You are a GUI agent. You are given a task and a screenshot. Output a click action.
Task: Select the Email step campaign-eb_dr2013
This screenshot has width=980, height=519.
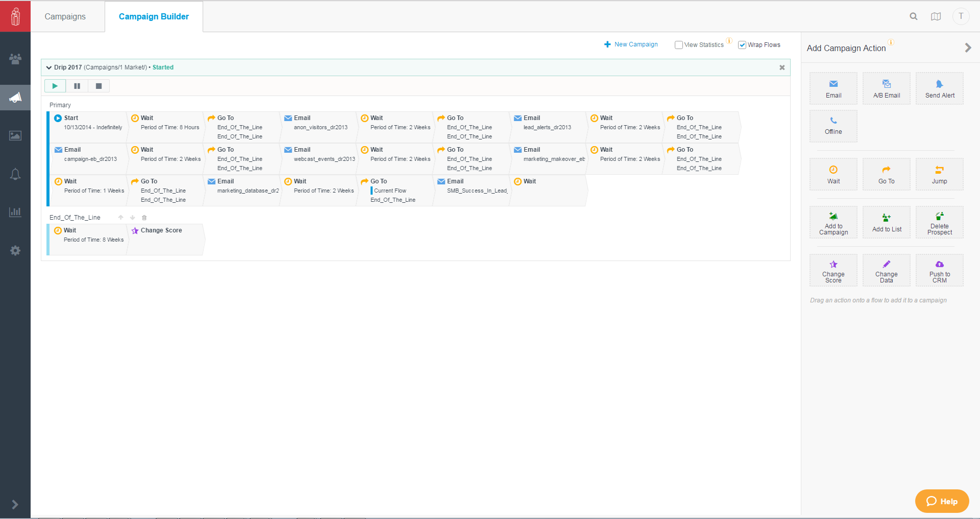[x=88, y=159]
